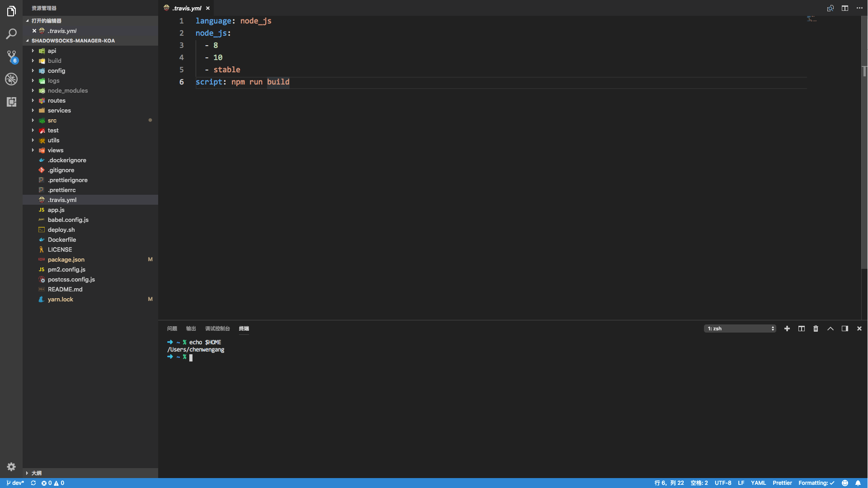Split the editor using the top-right icon
Viewport: 868px width, 488px height.
coord(845,8)
